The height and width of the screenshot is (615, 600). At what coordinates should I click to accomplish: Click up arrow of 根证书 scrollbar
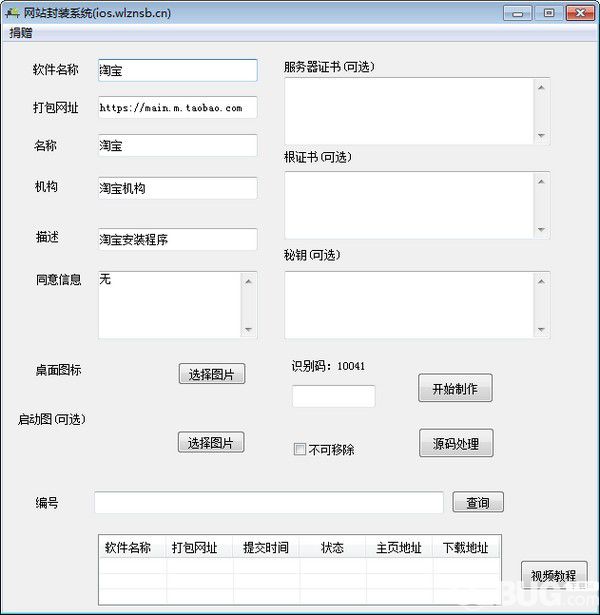(x=542, y=182)
